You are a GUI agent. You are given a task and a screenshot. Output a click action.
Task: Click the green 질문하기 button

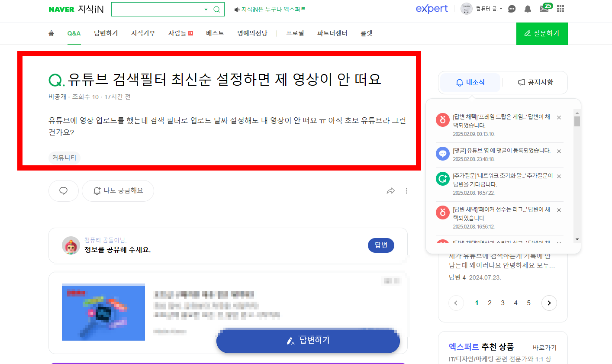[542, 33]
